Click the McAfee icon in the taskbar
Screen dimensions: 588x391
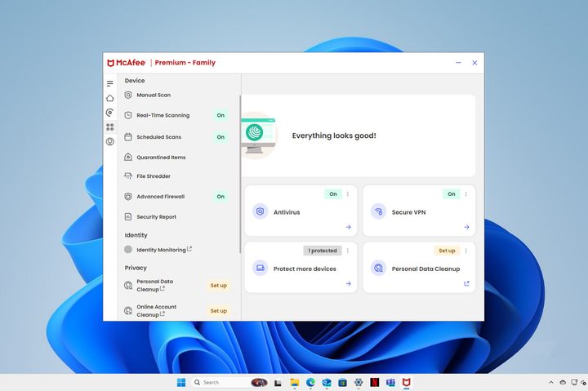pyautogui.click(x=407, y=382)
